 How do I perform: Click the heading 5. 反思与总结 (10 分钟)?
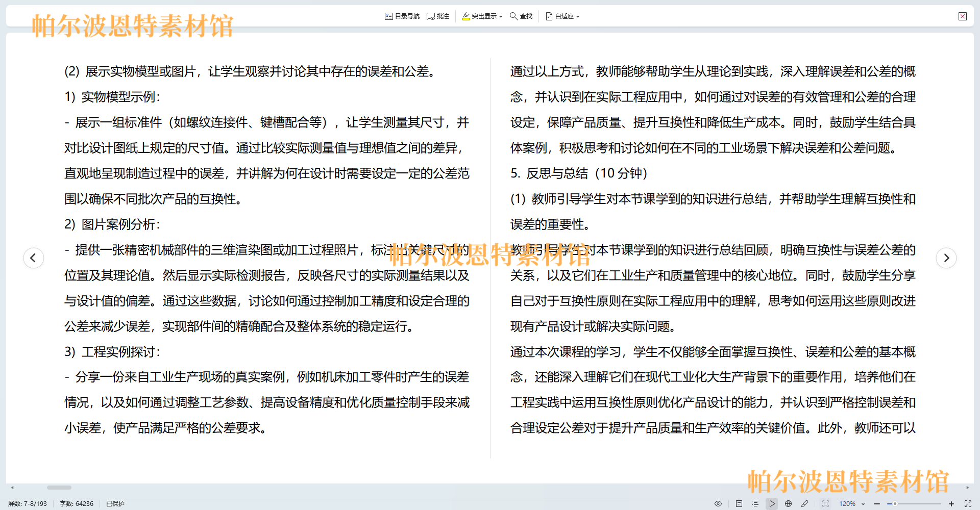pos(579,173)
